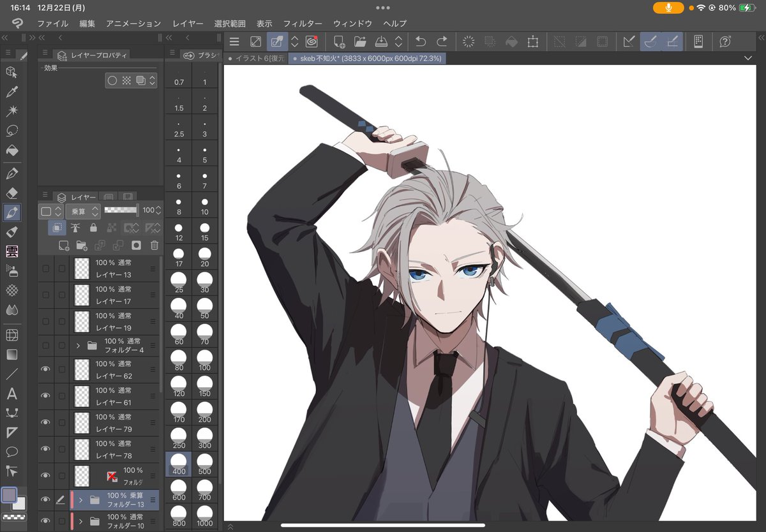
Task: Click the main drawing color swatch
Action: point(9,495)
